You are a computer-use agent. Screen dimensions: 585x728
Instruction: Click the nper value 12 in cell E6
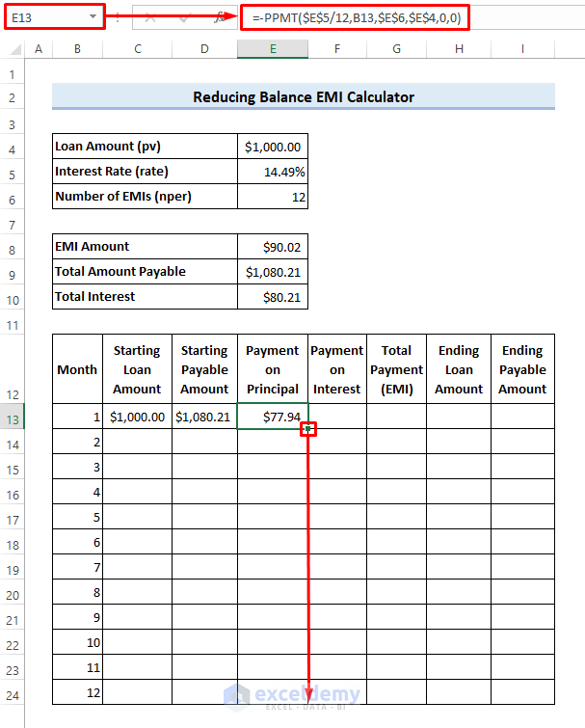(273, 197)
